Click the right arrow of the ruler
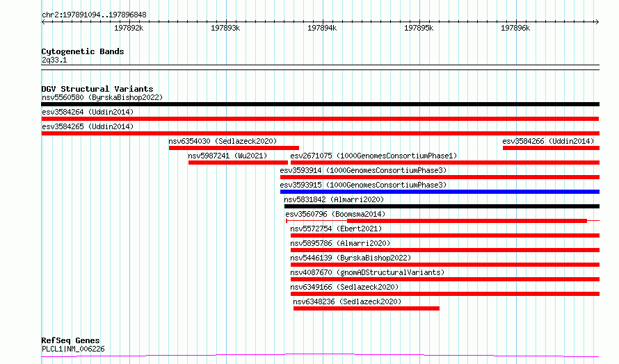This screenshot has width=619, height=364. (597, 22)
